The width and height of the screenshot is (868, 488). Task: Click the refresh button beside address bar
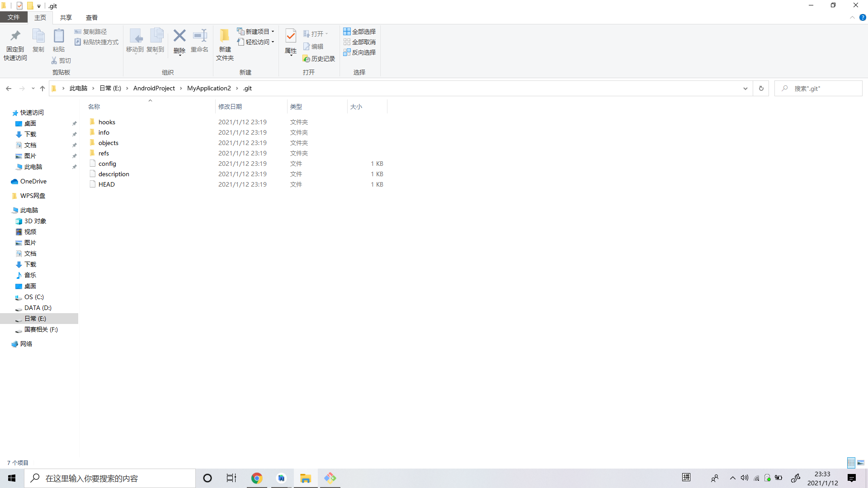coord(761,89)
